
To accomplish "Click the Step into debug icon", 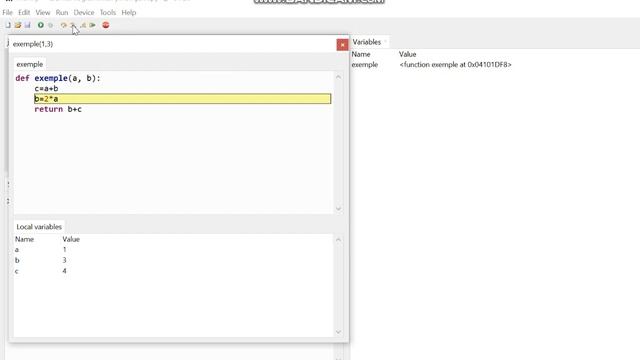I will point(72,25).
